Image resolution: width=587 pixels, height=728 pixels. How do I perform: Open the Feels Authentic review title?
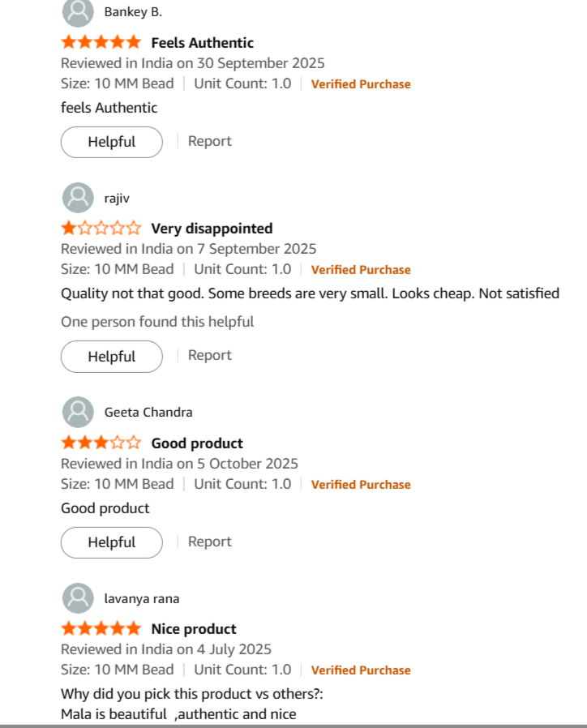point(202,43)
